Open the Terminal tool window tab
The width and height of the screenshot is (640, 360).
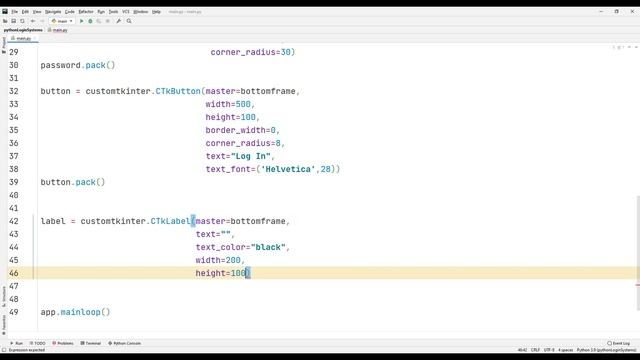[x=91, y=343]
